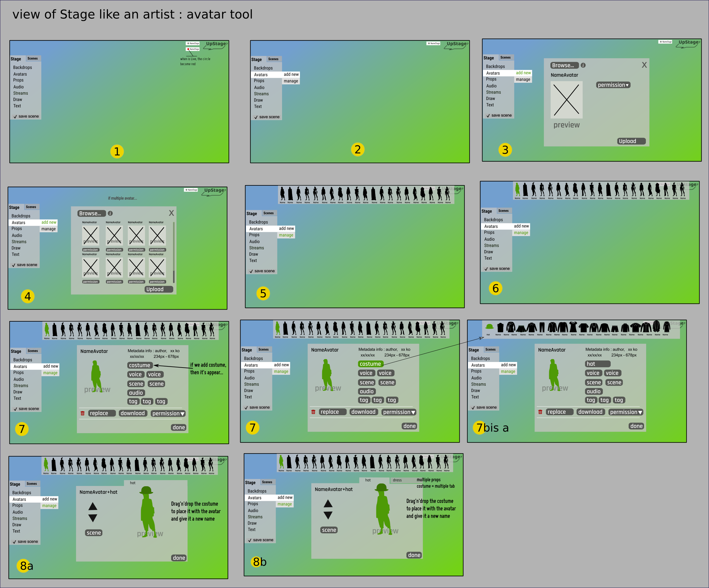Viewport: 709px width, 588px height.
Task: Click the info icon beside Browse in panel 3
Action: (x=583, y=65)
